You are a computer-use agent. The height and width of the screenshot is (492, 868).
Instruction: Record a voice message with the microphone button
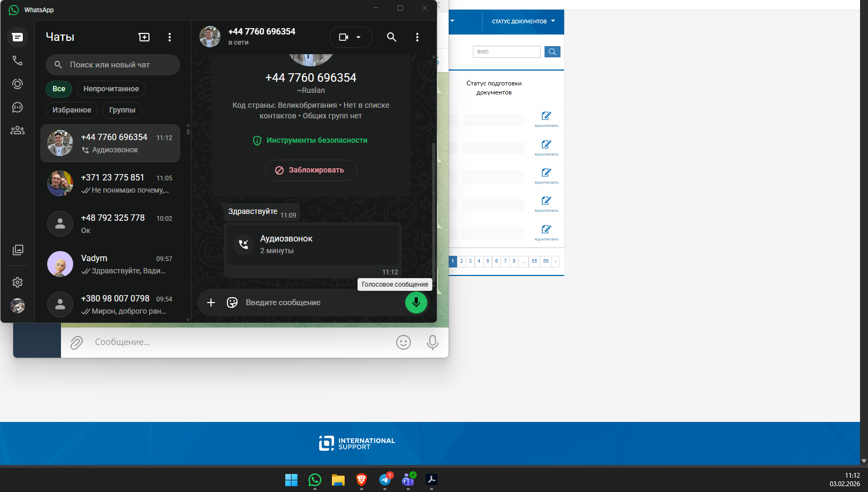tap(416, 303)
